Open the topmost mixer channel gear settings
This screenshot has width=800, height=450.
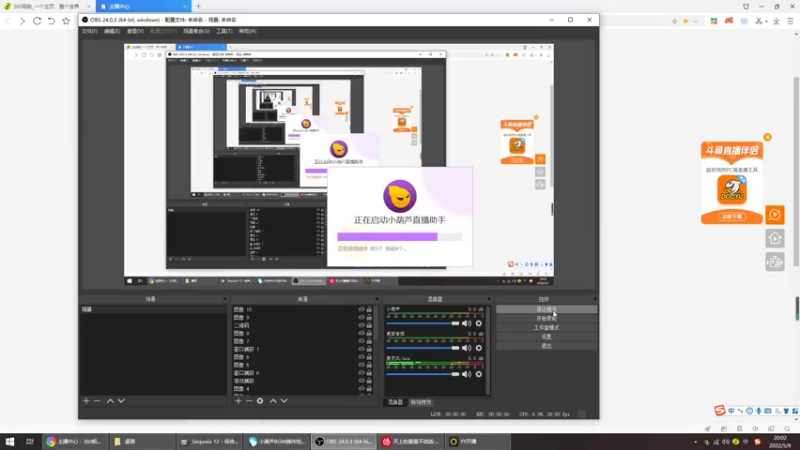[479, 323]
